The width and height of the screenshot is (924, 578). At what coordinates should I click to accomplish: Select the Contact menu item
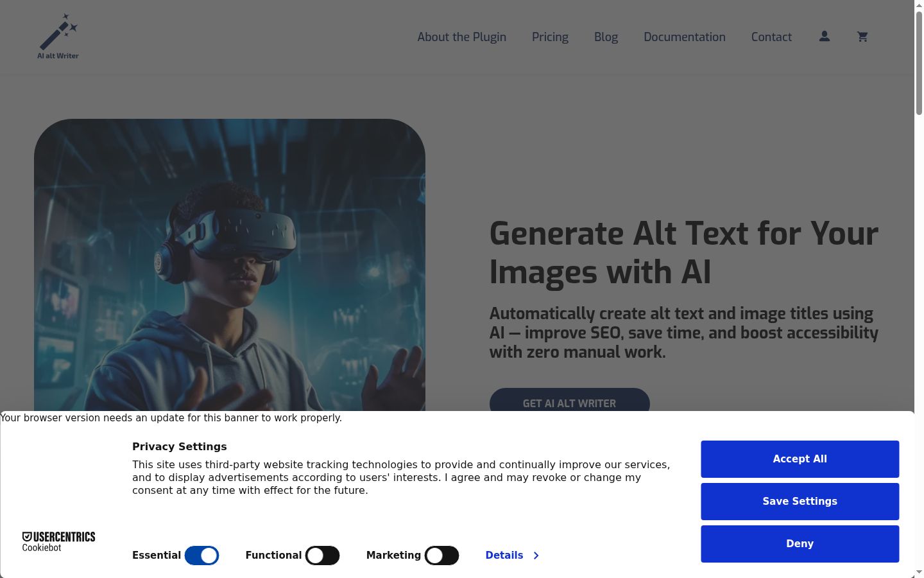(771, 37)
